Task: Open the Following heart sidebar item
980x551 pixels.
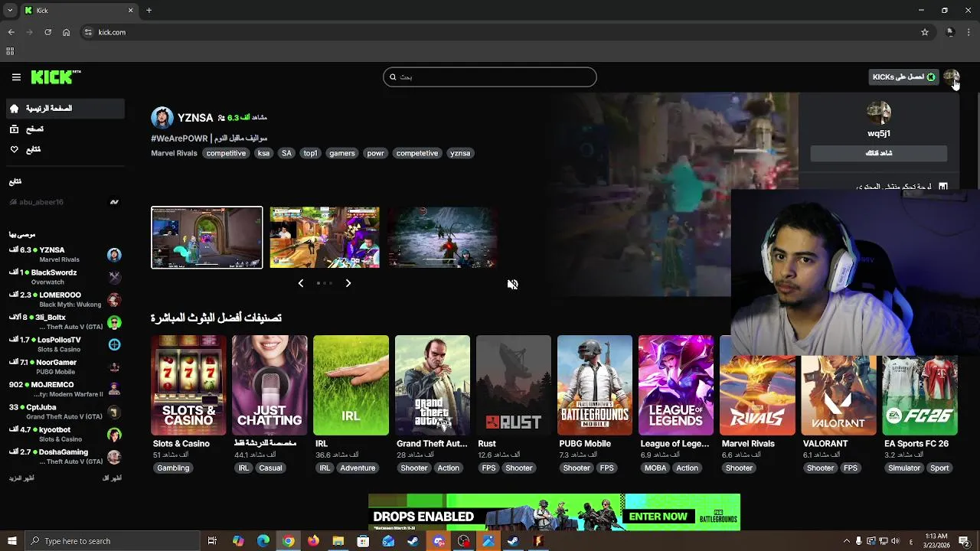Action: click(65, 149)
